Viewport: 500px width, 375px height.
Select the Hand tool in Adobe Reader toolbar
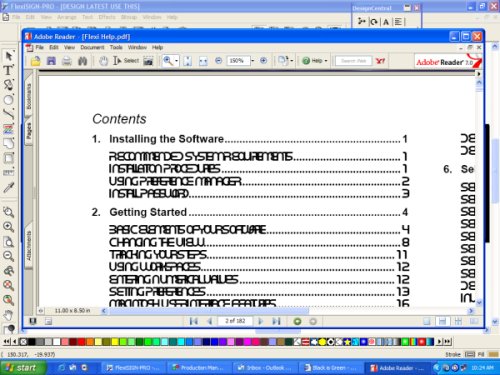103,61
